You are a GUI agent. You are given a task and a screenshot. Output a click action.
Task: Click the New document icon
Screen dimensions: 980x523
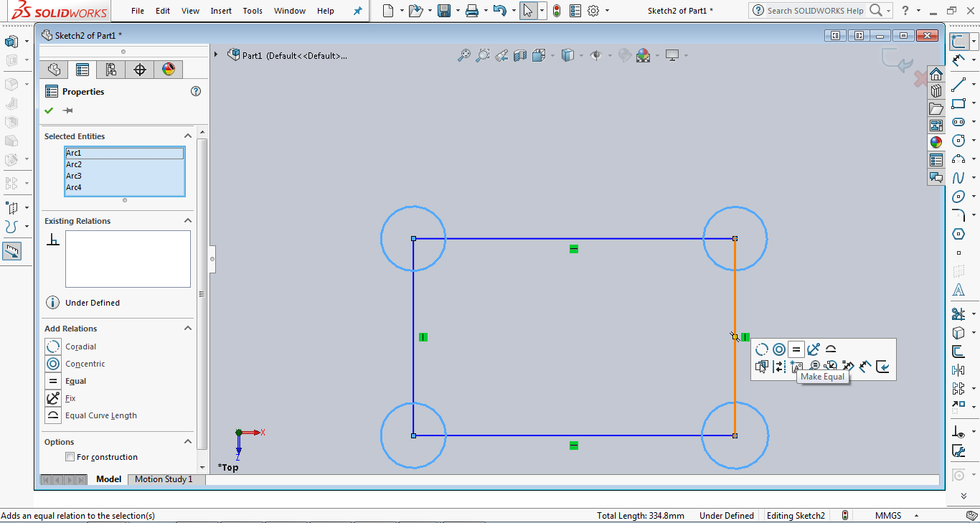[388, 11]
